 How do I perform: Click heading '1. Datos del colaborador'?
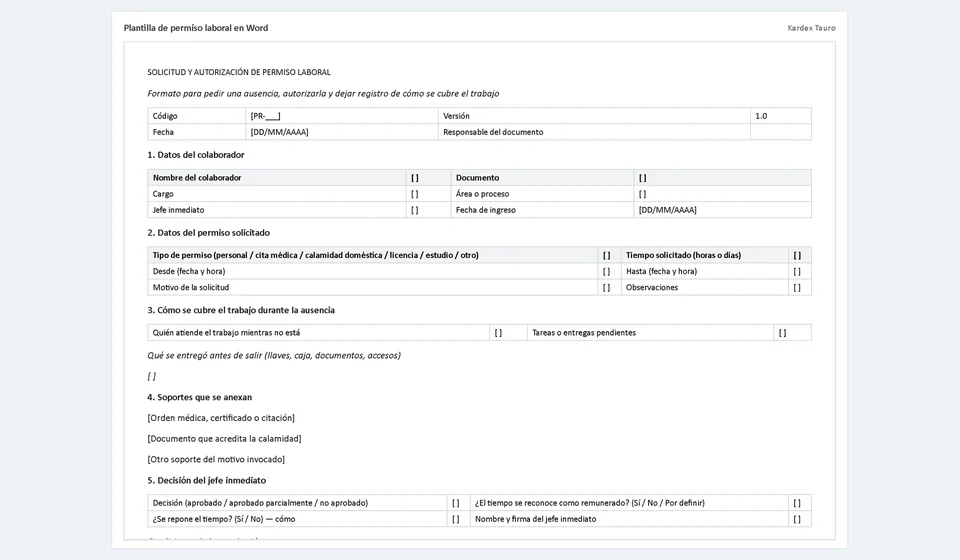tap(196, 155)
